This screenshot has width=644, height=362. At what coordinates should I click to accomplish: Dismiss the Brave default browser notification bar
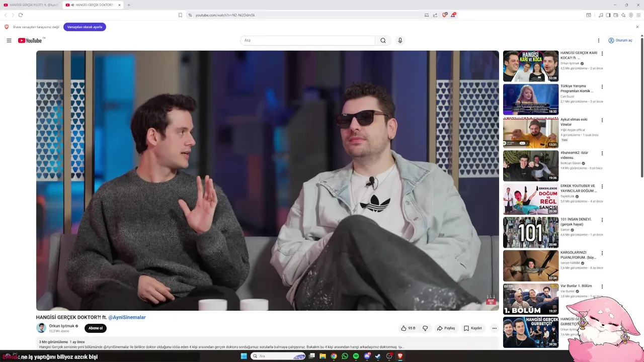[637, 27]
